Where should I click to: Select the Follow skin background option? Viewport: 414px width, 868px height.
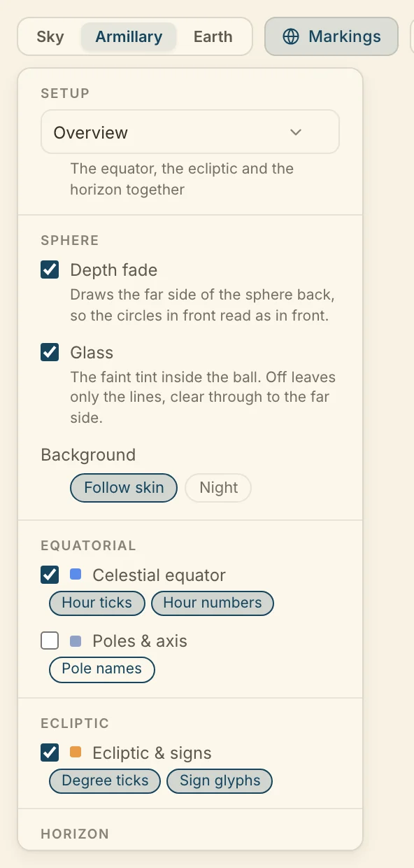[x=124, y=488]
